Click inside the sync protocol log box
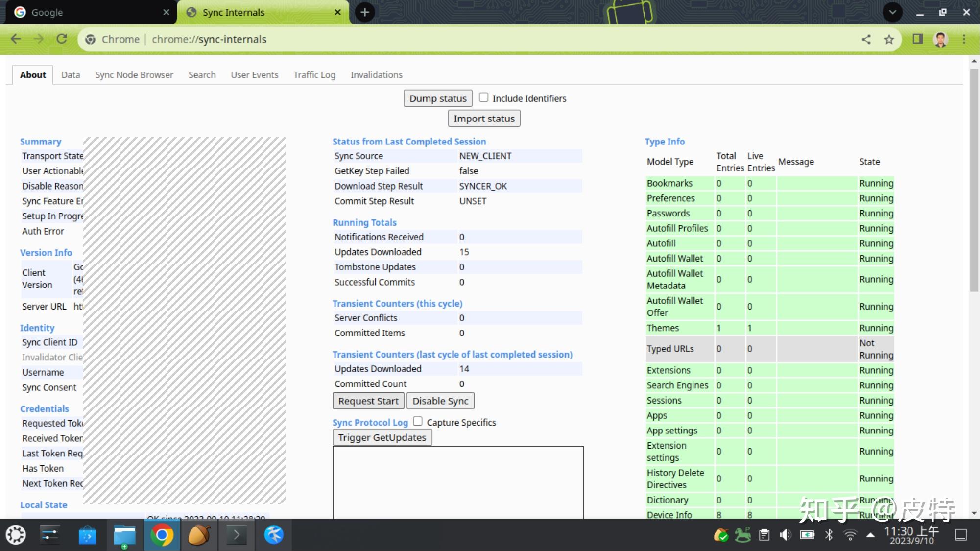Screen dimensions: 980x551 pyautogui.click(x=458, y=482)
